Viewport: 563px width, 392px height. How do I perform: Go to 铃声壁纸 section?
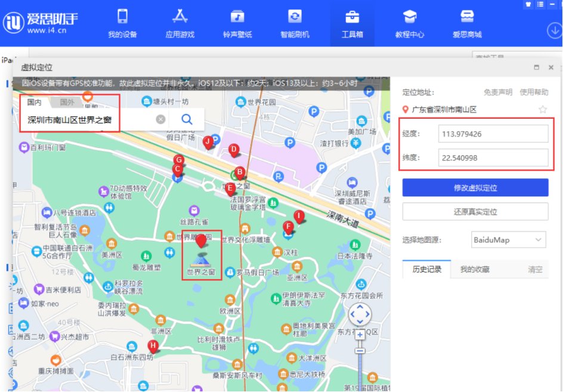pyautogui.click(x=237, y=23)
